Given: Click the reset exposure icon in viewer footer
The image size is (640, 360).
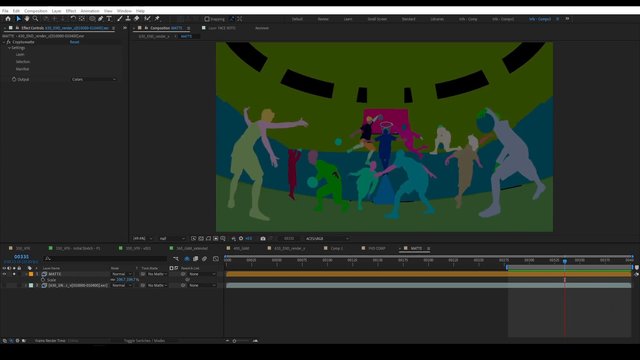Looking at the screenshot, I should click(x=241, y=238).
